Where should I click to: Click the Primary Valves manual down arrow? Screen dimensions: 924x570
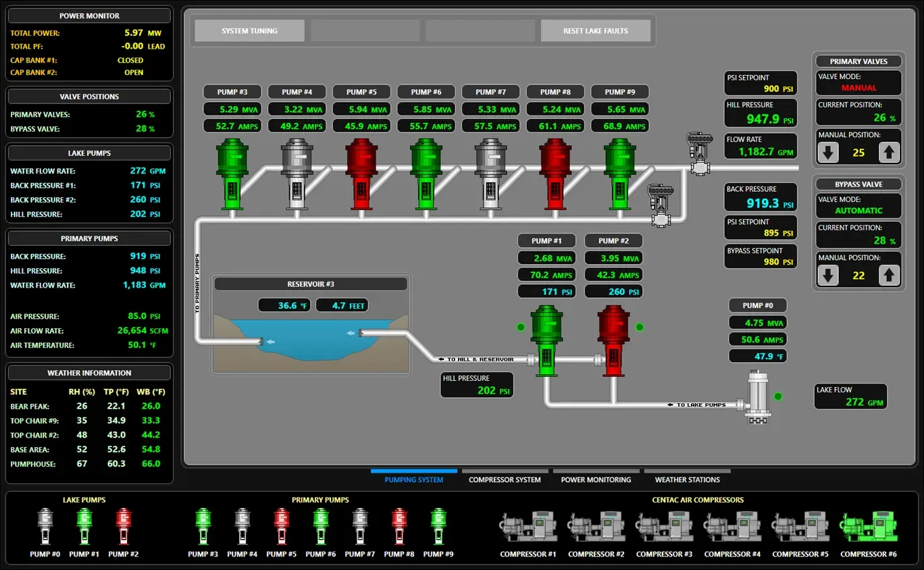point(828,153)
